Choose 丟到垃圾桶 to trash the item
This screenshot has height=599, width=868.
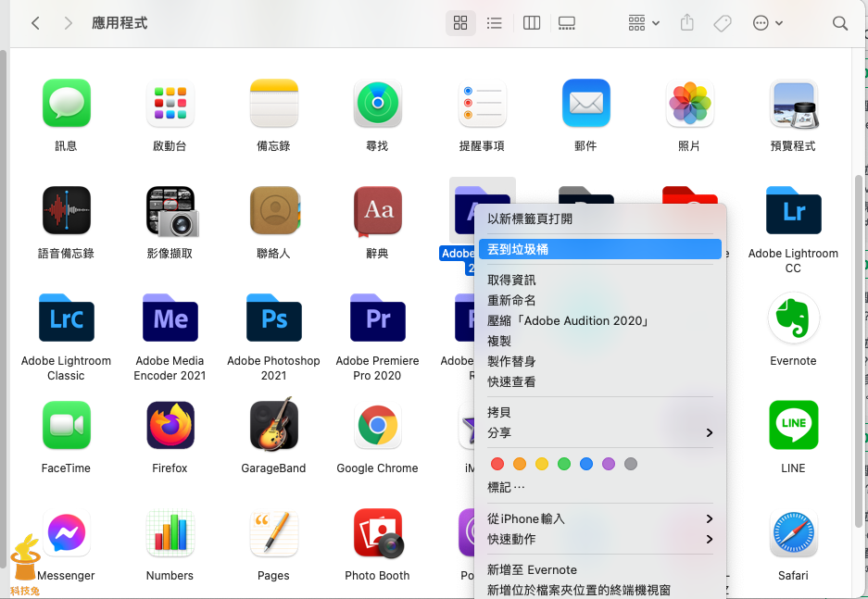point(600,249)
